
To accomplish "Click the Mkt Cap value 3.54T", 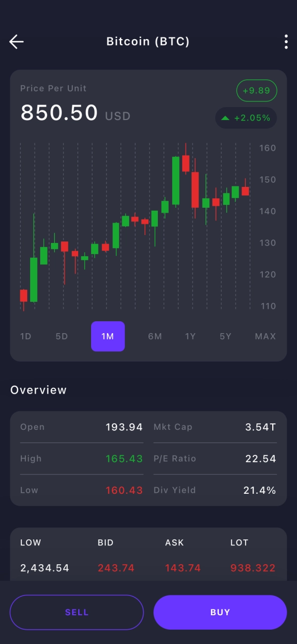I will coord(261,427).
